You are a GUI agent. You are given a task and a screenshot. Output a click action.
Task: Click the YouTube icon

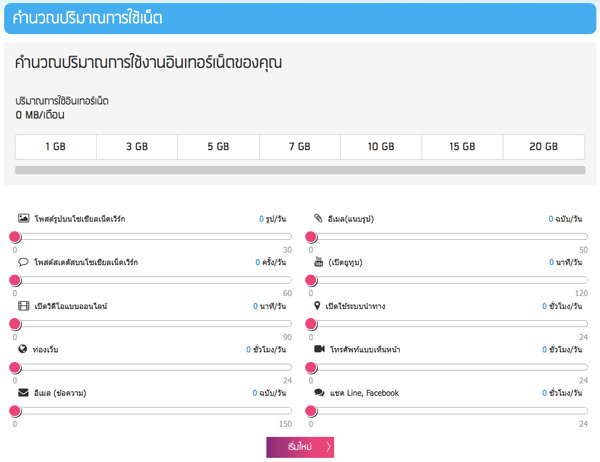click(318, 262)
